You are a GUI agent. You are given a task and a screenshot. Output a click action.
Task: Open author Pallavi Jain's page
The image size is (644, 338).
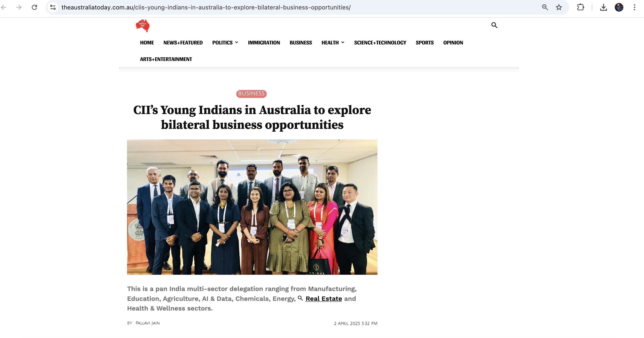(x=147, y=323)
